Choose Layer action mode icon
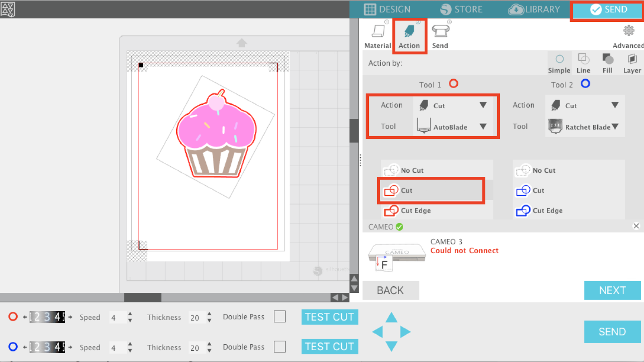Image resolution: width=644 pixels, height=362 pixels. [632, 59]
